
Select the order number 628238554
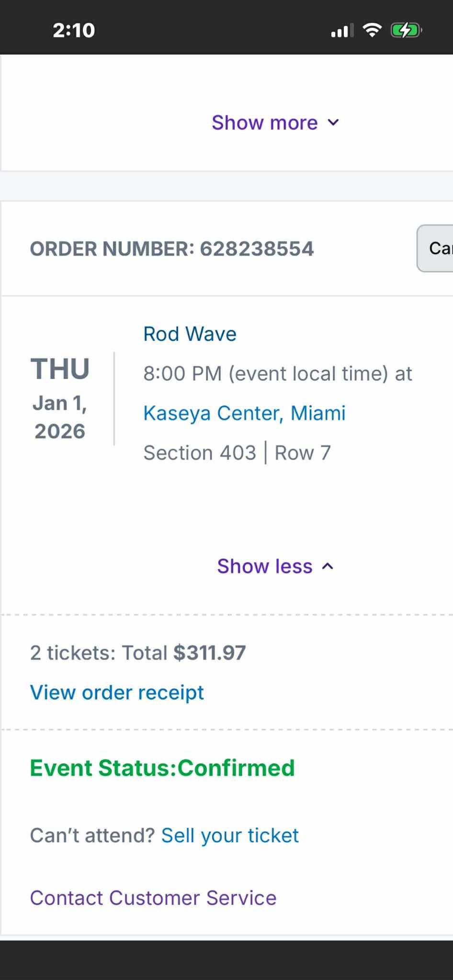coord(172,248)
